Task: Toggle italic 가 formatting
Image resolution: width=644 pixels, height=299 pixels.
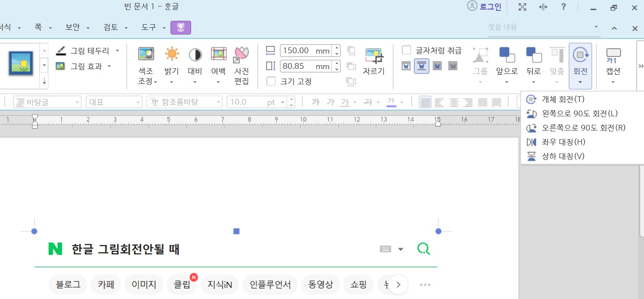Action: coord(331,102)
